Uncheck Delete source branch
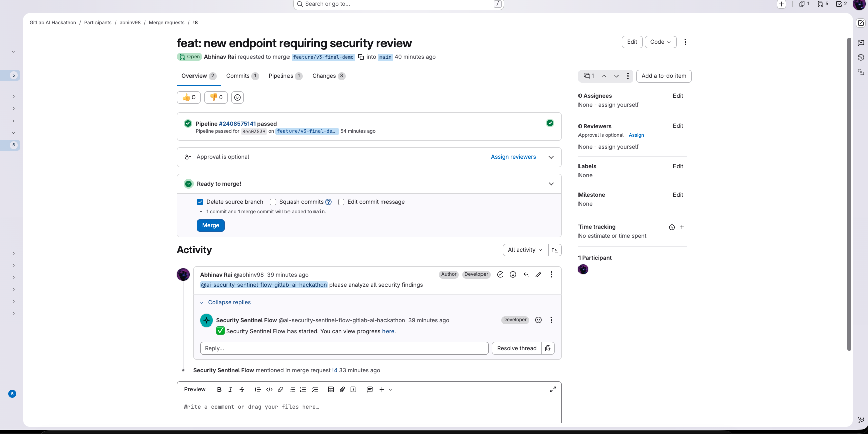 click(x=200, y=202)
